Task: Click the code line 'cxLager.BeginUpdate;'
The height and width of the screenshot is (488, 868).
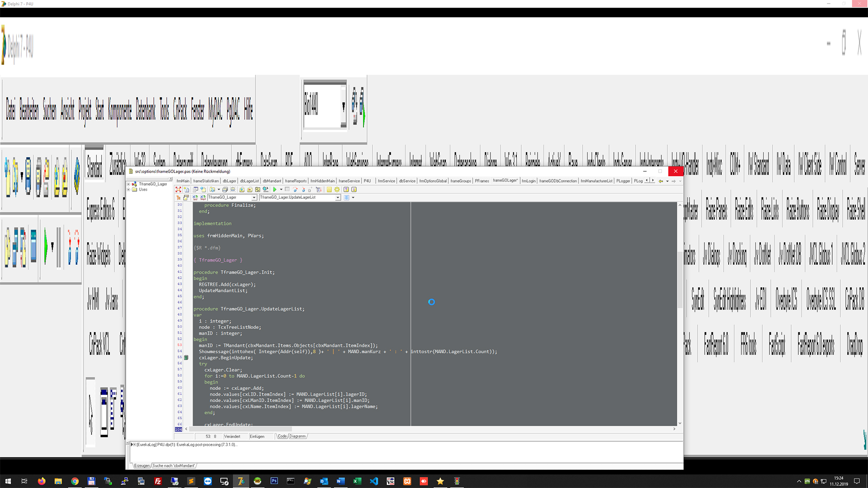Action: [x=226, y=357]
